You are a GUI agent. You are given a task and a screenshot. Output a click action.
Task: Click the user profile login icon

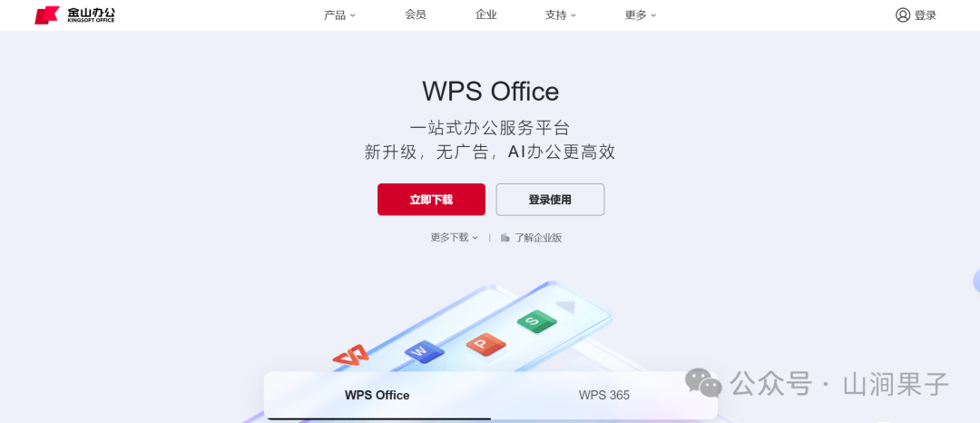point(903,15)
